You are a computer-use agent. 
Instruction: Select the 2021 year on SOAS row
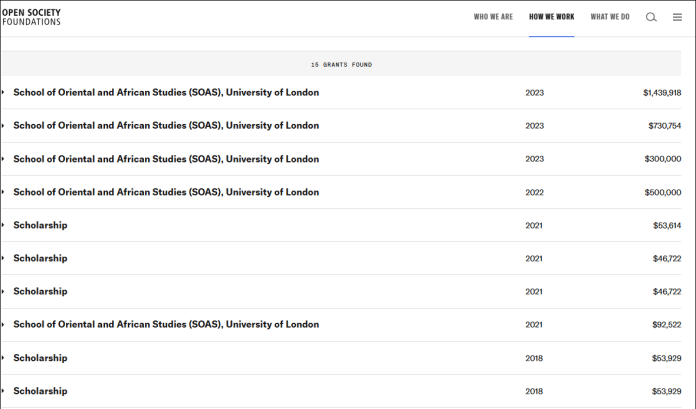(534, 324)
